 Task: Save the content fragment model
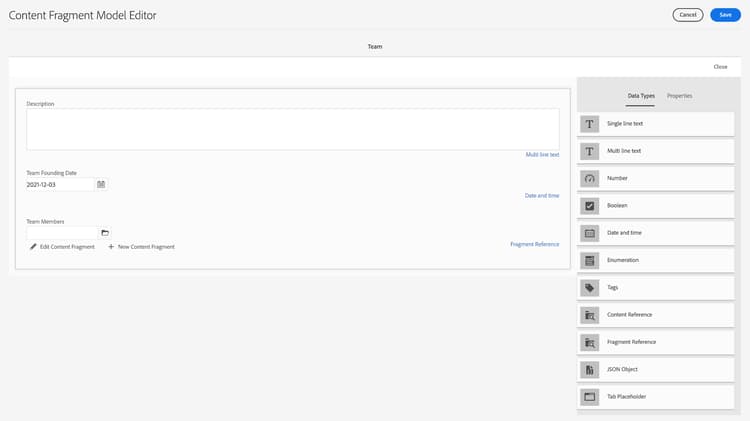725,15
